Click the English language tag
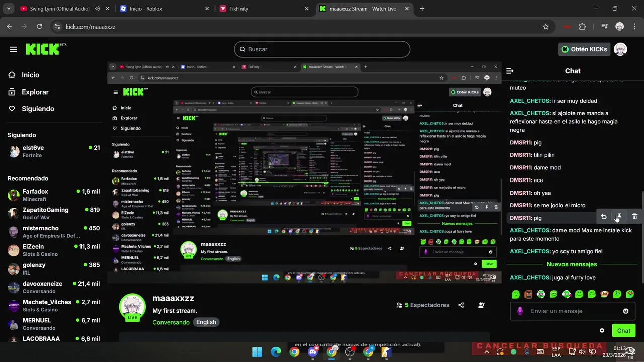The width and height of the screenshot is (644, 362). (x=206, y=322)
